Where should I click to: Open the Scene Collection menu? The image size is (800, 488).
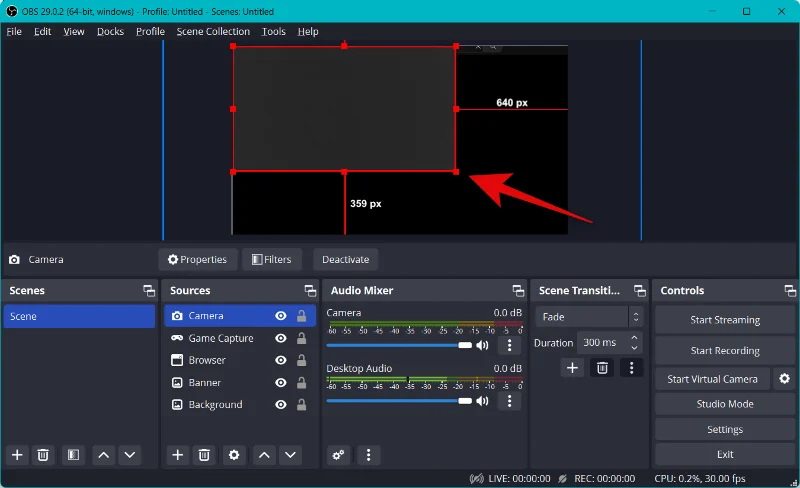point(213,32)
